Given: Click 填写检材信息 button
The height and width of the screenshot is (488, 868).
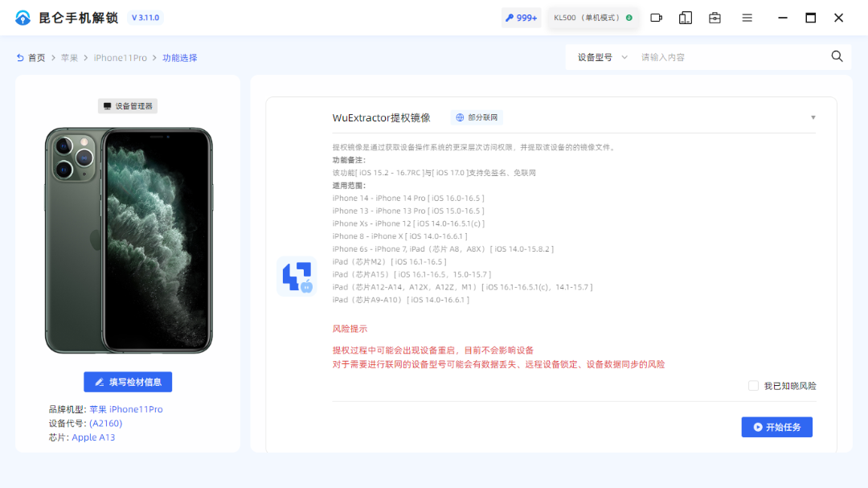Looking at the screenshot, I should point(128,382).
